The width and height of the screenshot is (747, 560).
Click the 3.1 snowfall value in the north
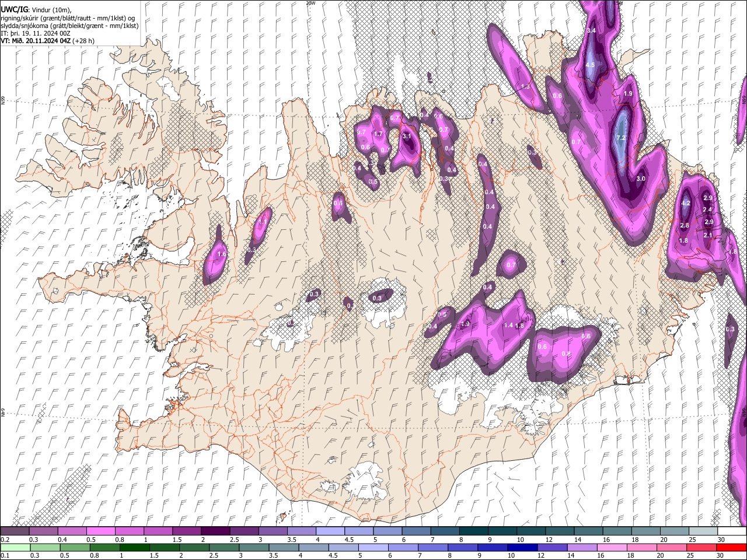(407, 136)
